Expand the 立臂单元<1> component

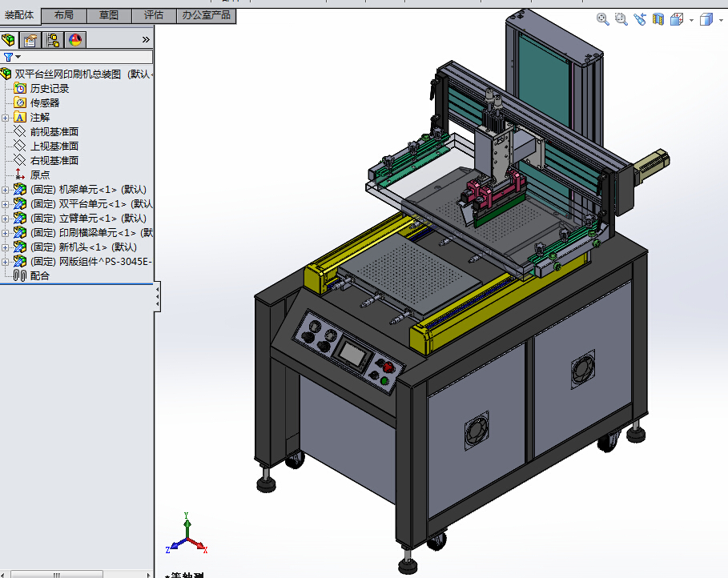[x=5, y=219]
